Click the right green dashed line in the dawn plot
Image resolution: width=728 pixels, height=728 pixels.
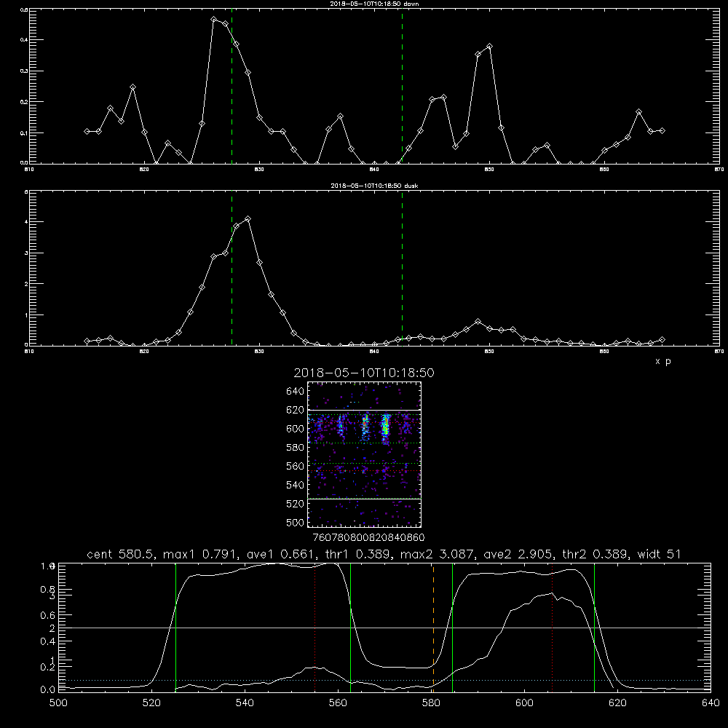point(402,86)
